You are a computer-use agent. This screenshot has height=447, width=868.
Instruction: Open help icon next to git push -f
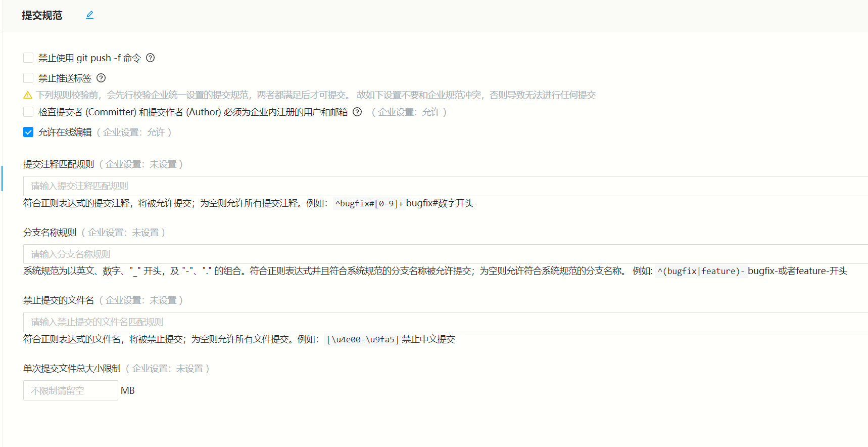click(150, 58)
